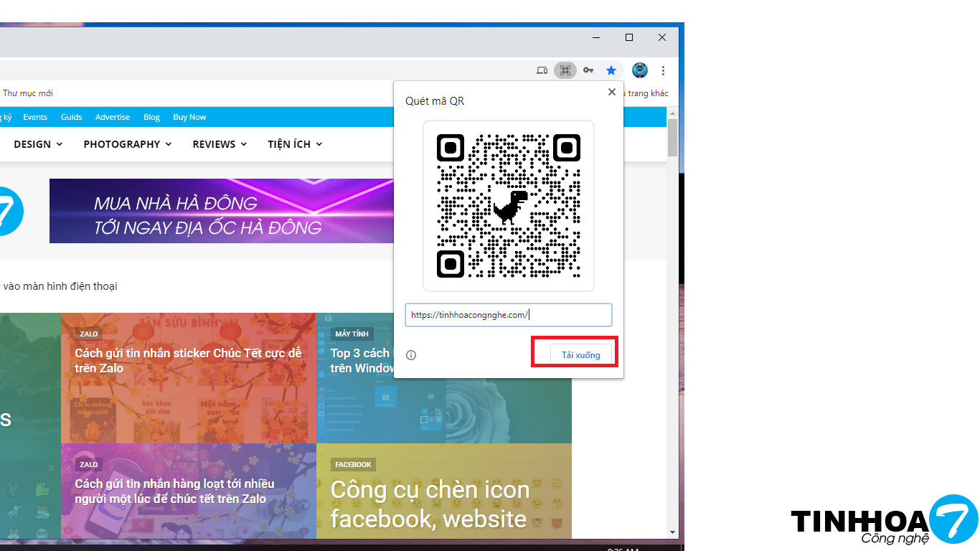Open the Chrome profile avatar
The image size is (980, 551).
[x=640, y=70]
